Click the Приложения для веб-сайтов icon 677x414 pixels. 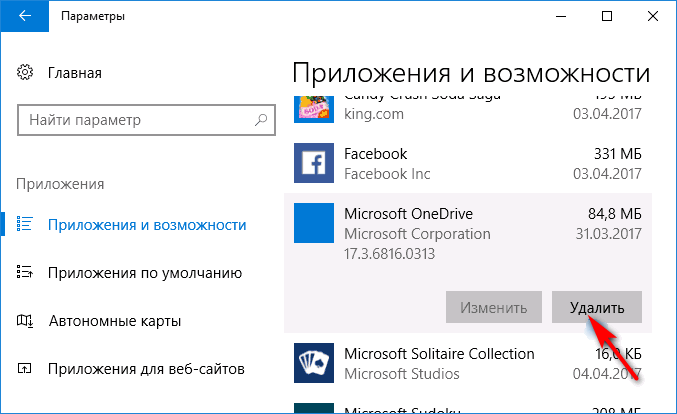(x=24, y=368)
